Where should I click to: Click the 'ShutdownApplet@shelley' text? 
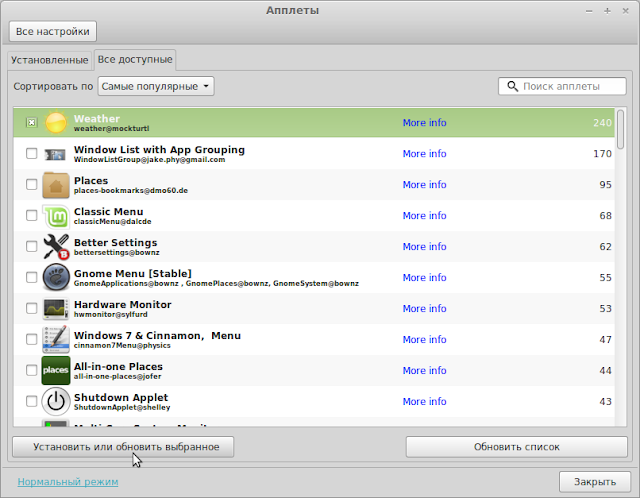click(122, 408)
